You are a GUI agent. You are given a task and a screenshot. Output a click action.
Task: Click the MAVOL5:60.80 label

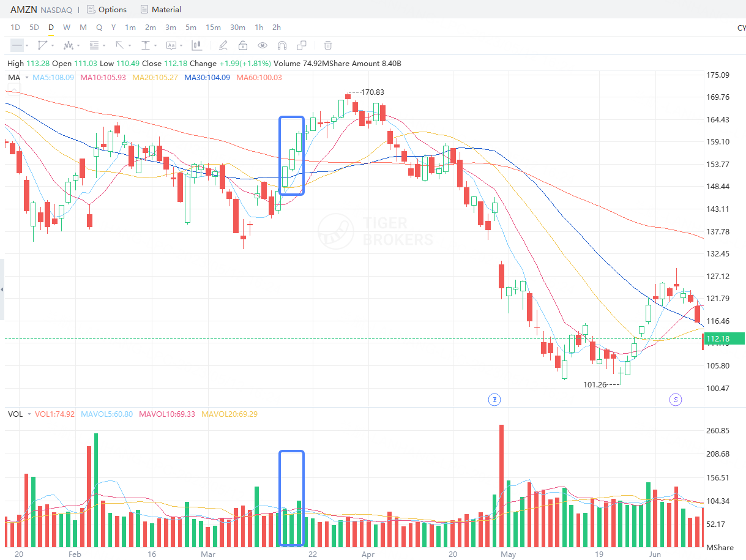(x=108, y=414)
